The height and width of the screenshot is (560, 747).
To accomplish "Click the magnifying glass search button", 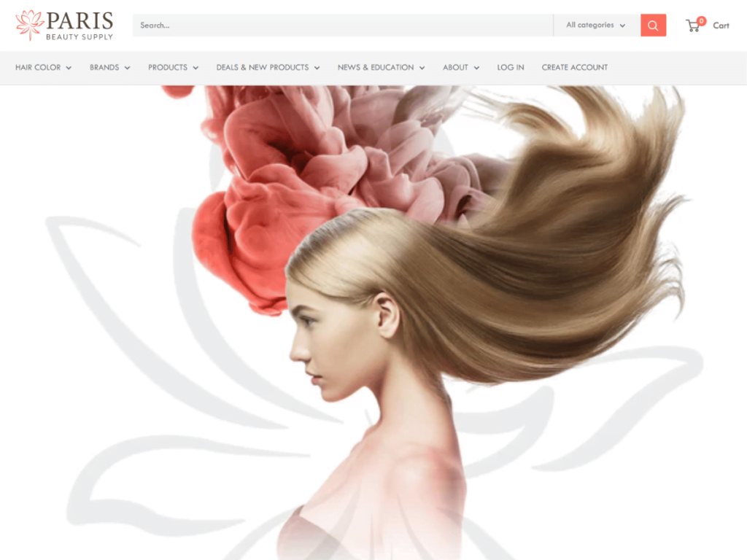I will [x=653, y=26].
